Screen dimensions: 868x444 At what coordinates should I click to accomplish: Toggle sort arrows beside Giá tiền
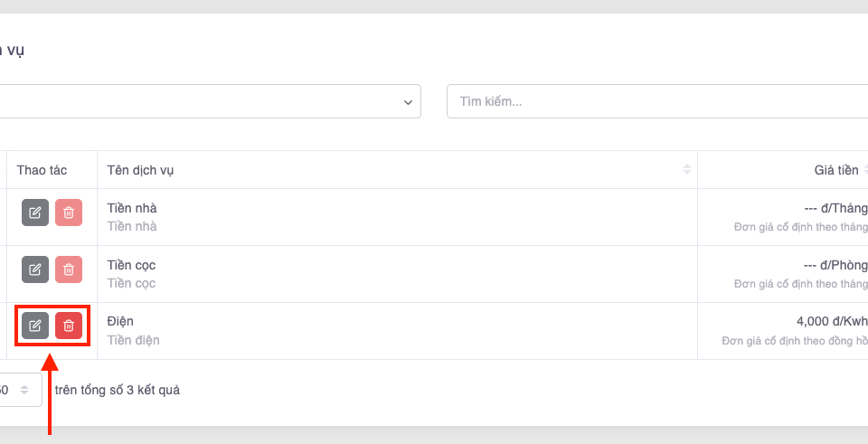[866, 170]
